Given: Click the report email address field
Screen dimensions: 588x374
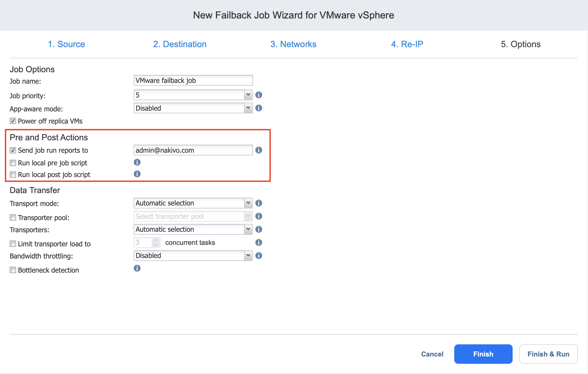Looking at the screenshot, I should (193, 150).
